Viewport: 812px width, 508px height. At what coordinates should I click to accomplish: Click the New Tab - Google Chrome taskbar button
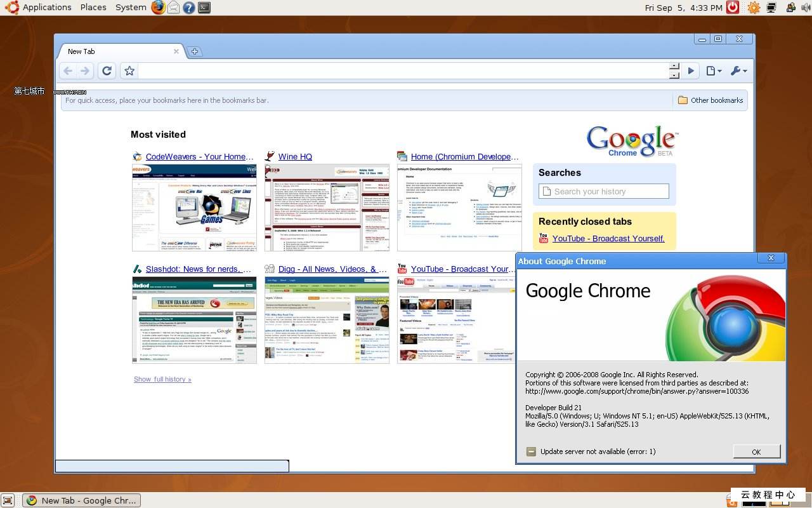(81, 500)
